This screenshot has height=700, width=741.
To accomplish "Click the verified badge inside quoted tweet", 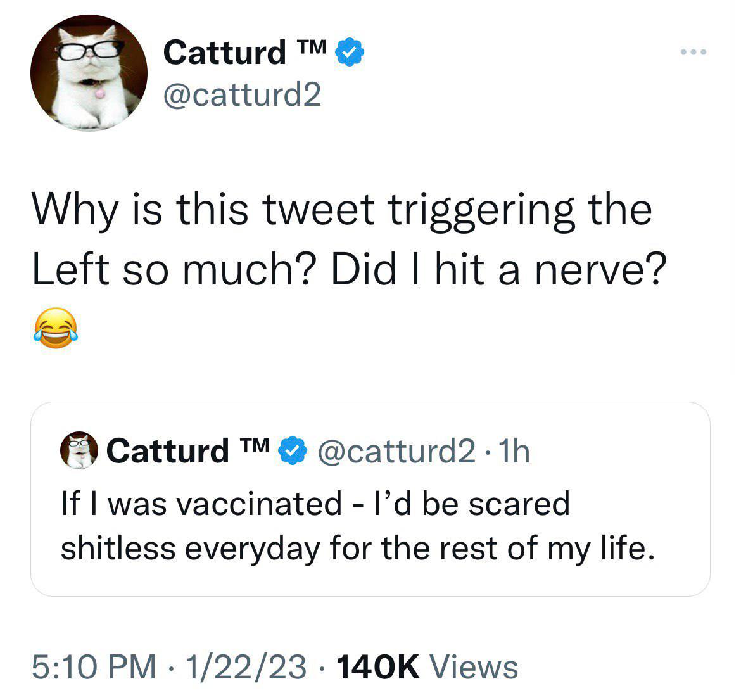I will click(x=293, y=450).
